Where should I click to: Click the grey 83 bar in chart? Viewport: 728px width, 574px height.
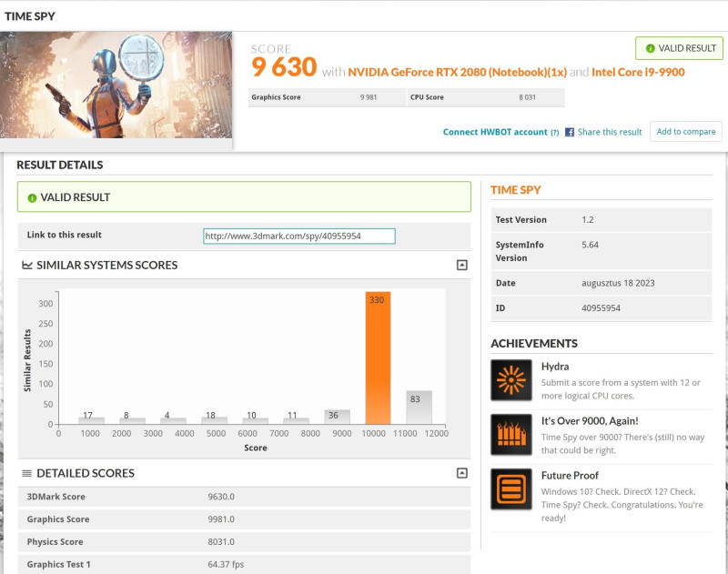point(419,408)
